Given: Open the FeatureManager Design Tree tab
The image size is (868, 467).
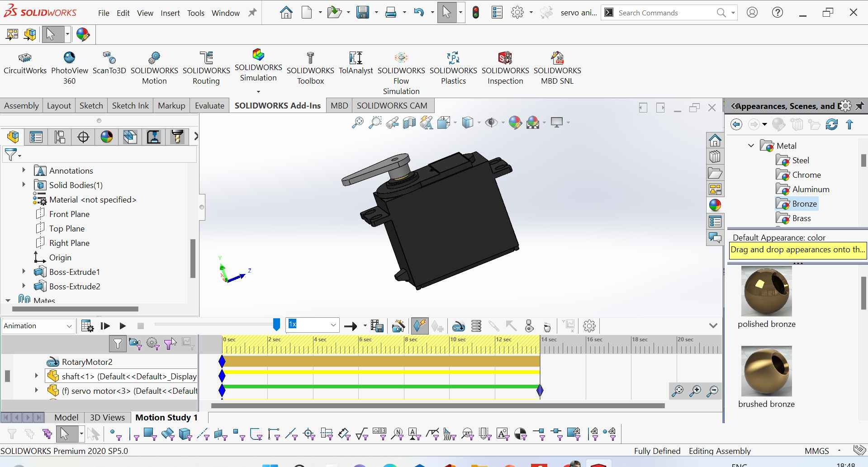Looking at the screenshot, I should pyautogui.click(x=13, y=137).
